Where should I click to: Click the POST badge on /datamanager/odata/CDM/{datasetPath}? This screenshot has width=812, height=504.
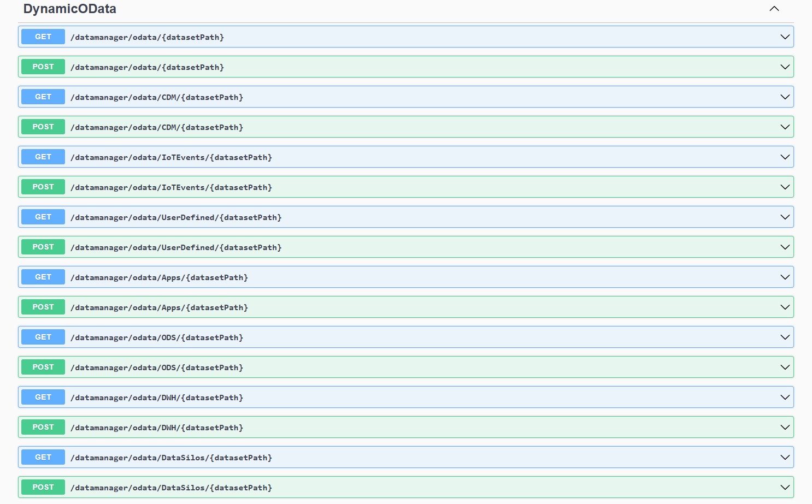[43, 127]
